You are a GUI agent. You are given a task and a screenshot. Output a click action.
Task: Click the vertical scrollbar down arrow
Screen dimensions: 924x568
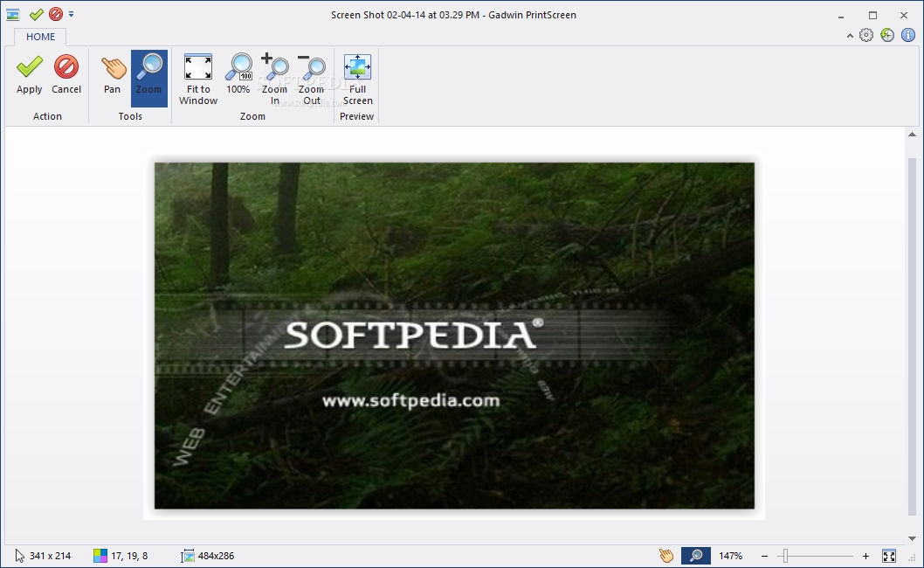[x=912, y=538]
